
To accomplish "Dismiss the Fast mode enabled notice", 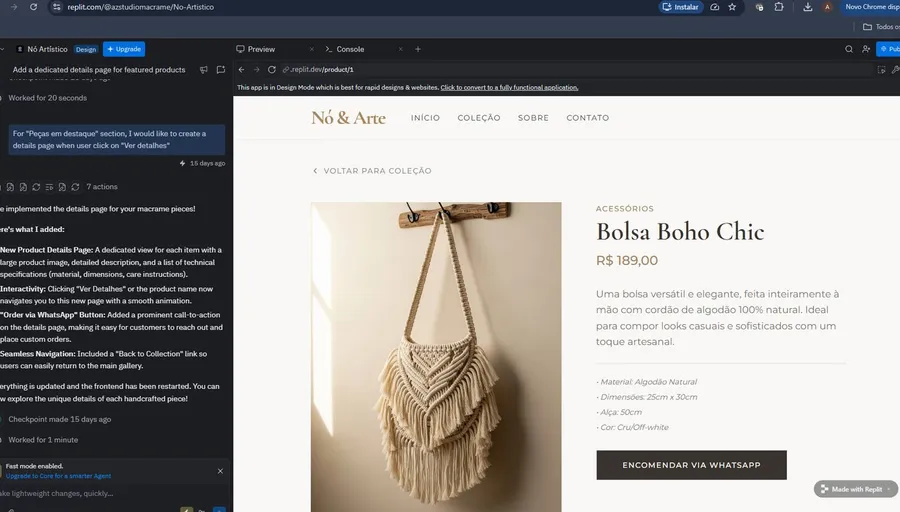I will pyautogui.click(x=220, y=471).
